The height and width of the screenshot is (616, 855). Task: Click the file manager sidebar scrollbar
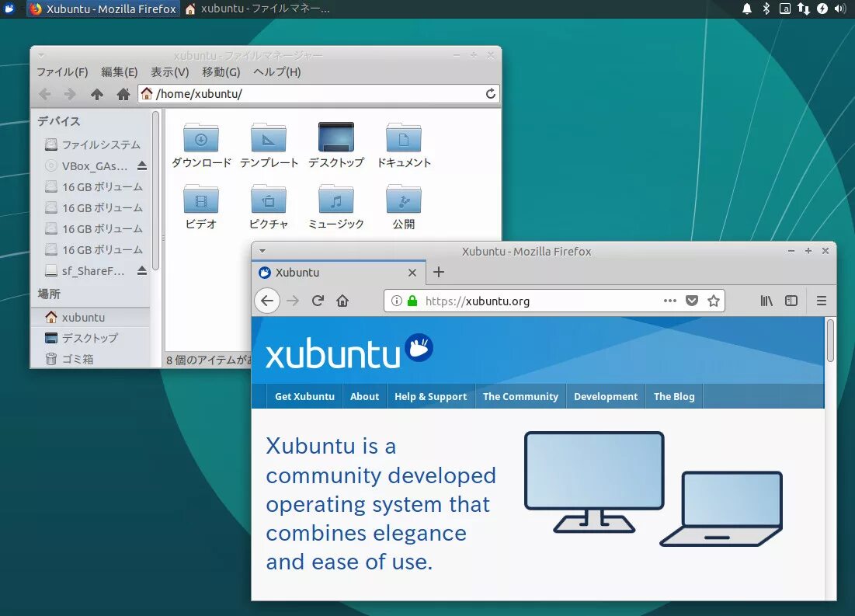pyautogui.click(x=155, y=190)
